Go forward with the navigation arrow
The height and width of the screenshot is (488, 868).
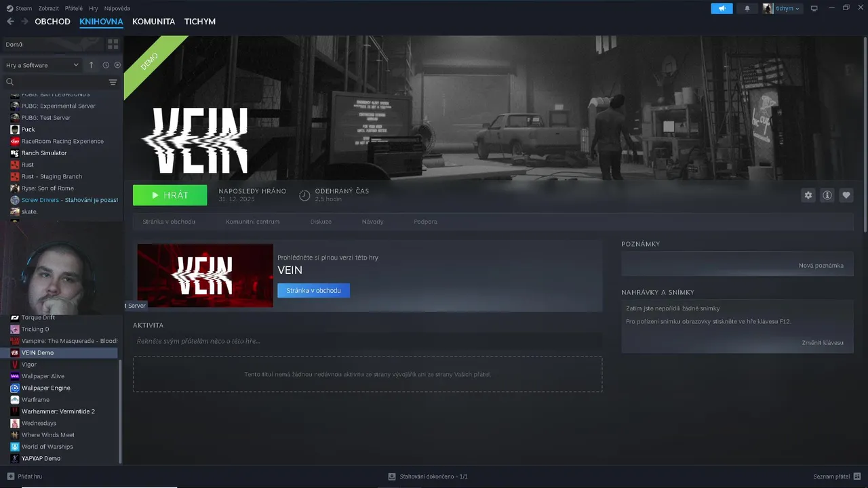click(24, 22)
